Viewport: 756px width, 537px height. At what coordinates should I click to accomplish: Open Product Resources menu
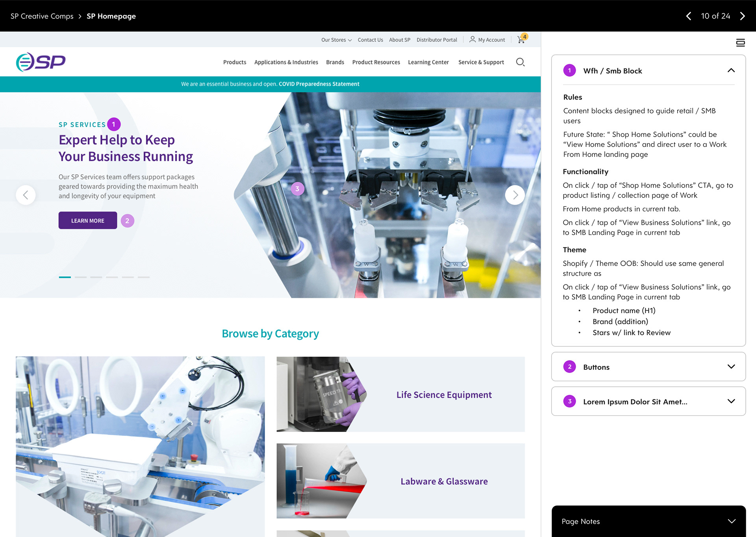click(376, 62)
